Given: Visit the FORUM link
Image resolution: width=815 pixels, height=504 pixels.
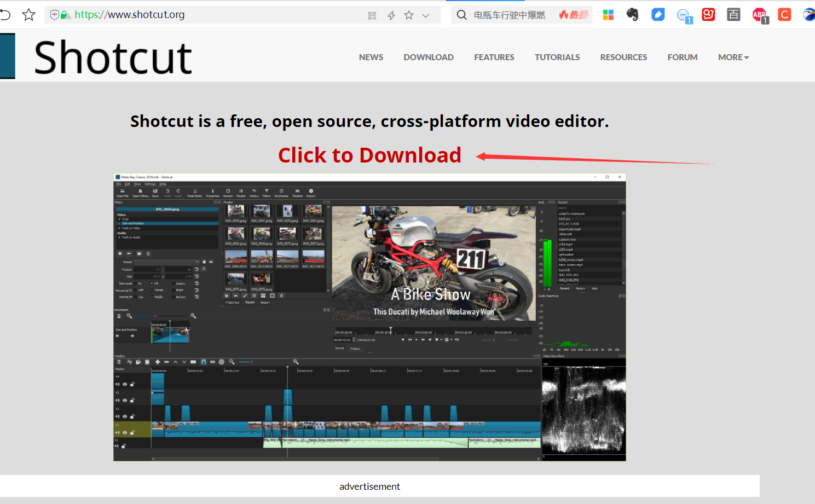Looking at the screenshot, I should click(x=683, y=57).
